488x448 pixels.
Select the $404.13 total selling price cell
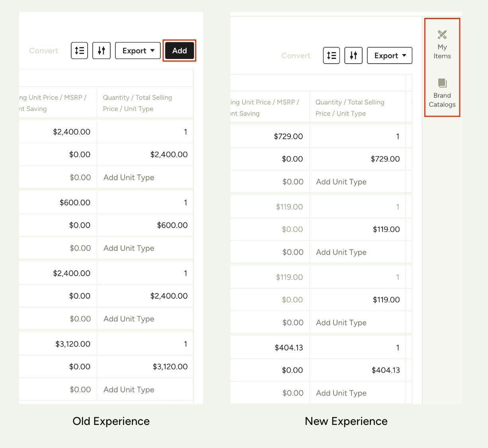click(385, 370)
